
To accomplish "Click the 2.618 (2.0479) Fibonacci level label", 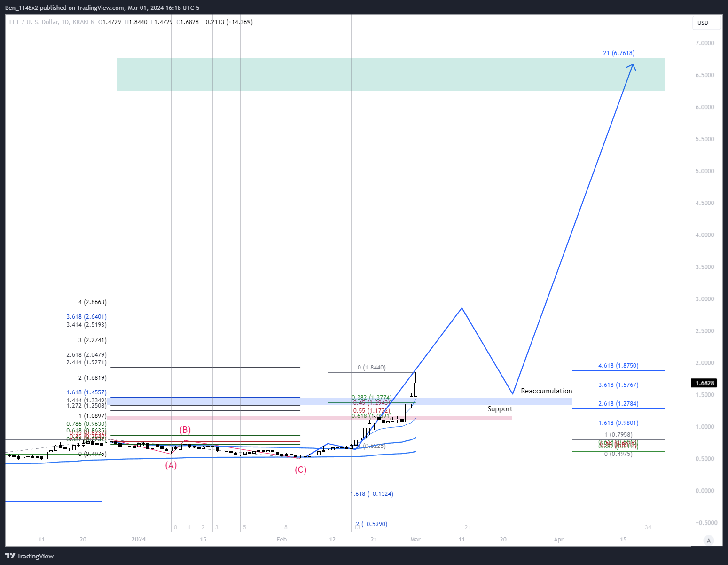I will click(86, 355).
